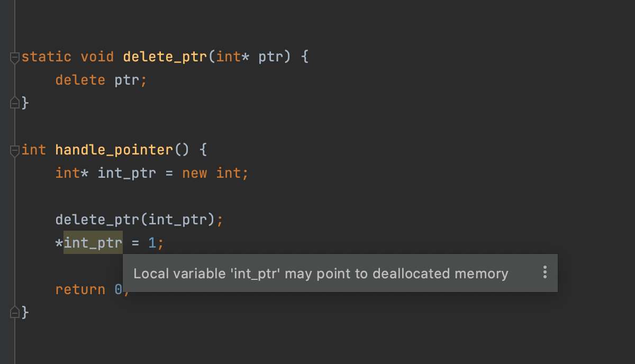Click the 'void' return type keyword
Viewport: 635px width, 364px height.
click(97, 57)
